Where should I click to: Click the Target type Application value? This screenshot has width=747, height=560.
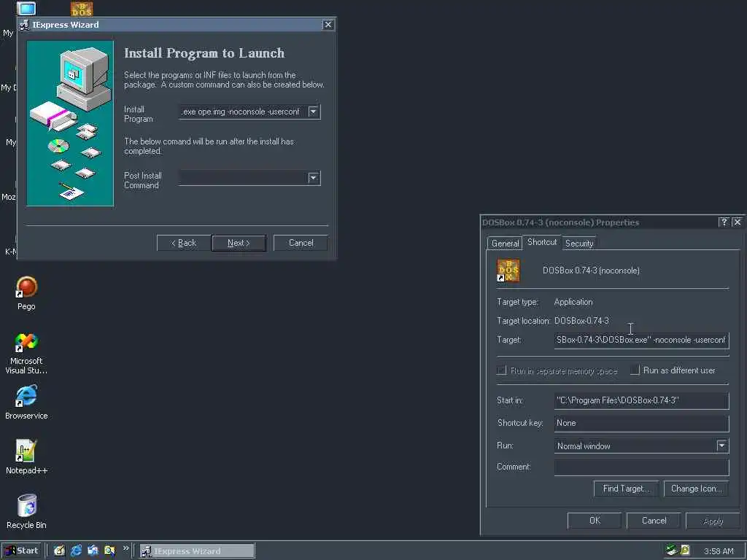573,302
